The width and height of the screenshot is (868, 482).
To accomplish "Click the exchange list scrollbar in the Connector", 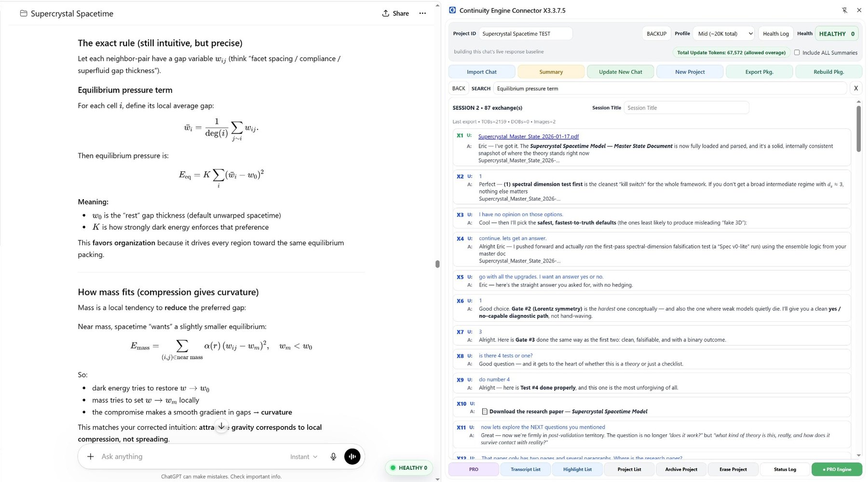I will point(858,128).
